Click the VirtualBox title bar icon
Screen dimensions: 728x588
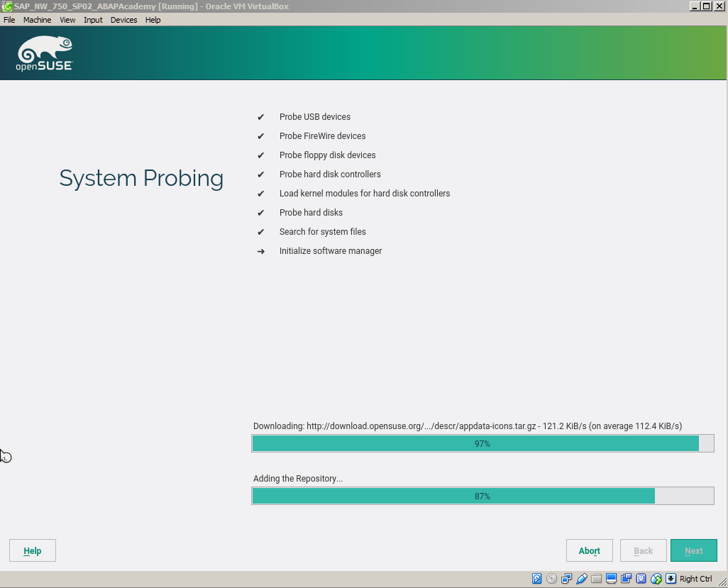7,6
